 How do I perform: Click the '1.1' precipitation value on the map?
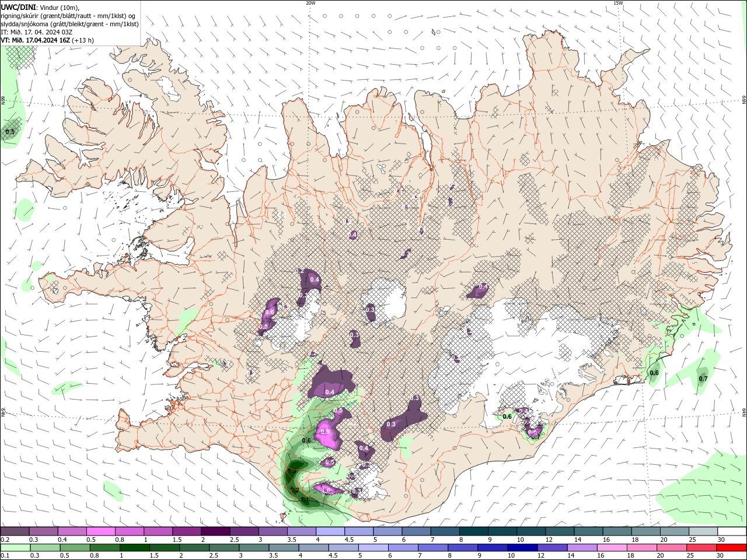click(304, 500)
